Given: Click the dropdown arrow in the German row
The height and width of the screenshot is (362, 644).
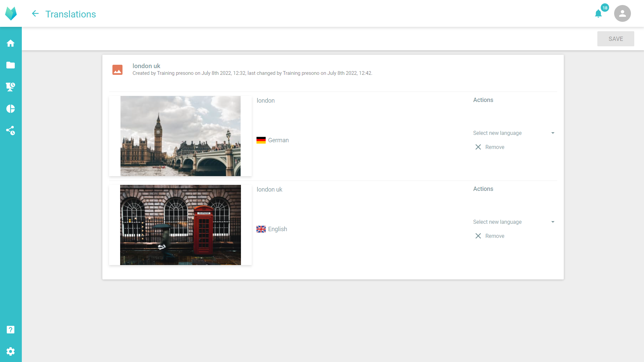Looking at the screenshot, I should tap(552, 133).
